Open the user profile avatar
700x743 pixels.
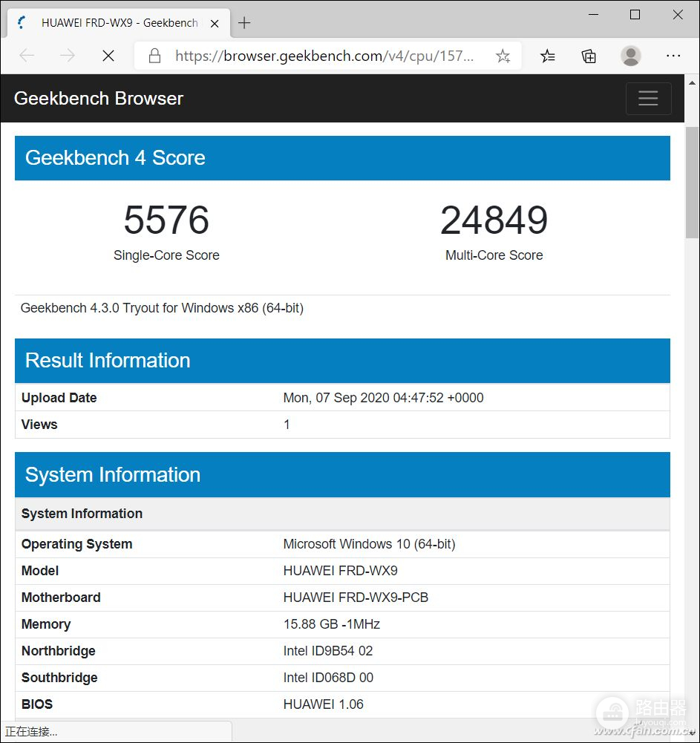[631, 56]
